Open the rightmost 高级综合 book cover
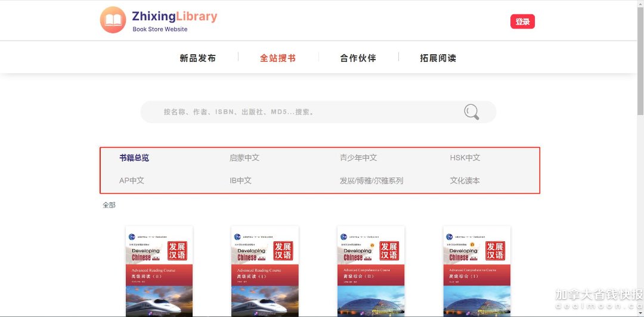Viewport: 644px width, 317px height. [477, 271]
